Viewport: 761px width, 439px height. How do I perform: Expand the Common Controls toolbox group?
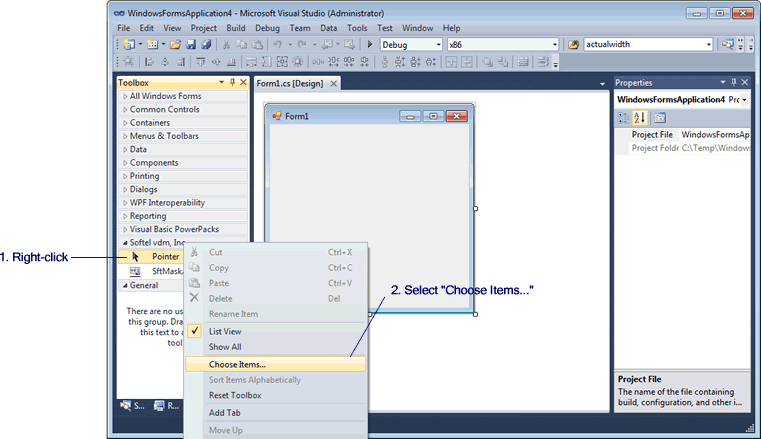click(164, 110)
